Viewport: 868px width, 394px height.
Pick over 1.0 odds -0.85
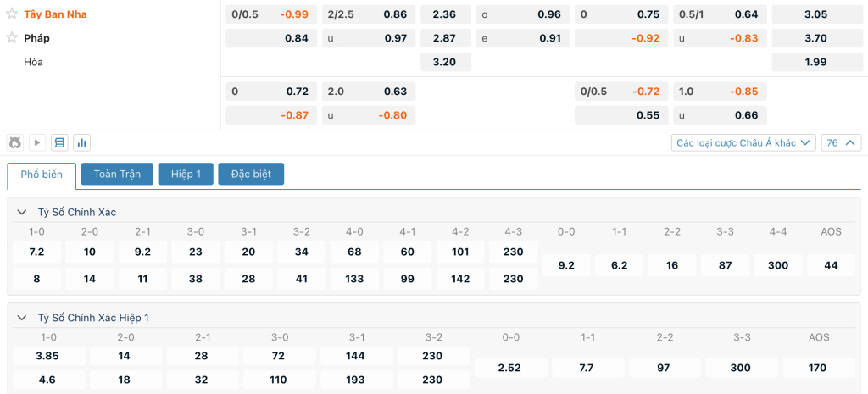tap(721, 92)
